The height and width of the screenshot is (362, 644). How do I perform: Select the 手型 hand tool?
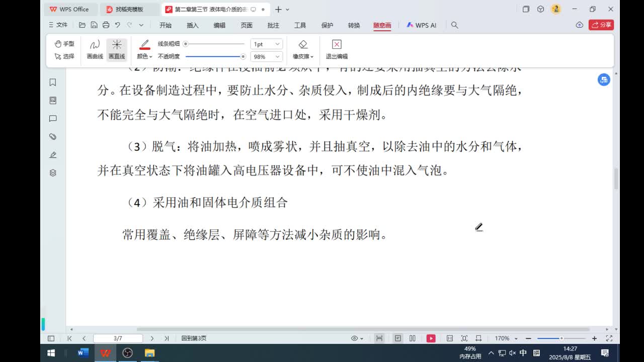[x=64, y=44]
